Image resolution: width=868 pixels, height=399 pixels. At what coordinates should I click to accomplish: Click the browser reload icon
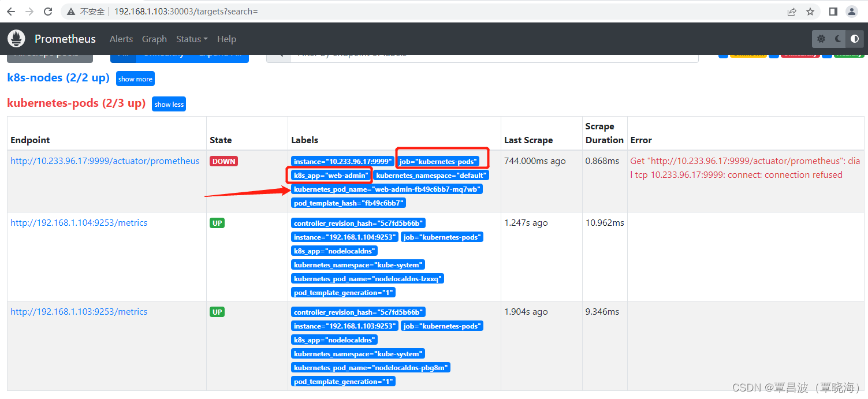point(48,11)
